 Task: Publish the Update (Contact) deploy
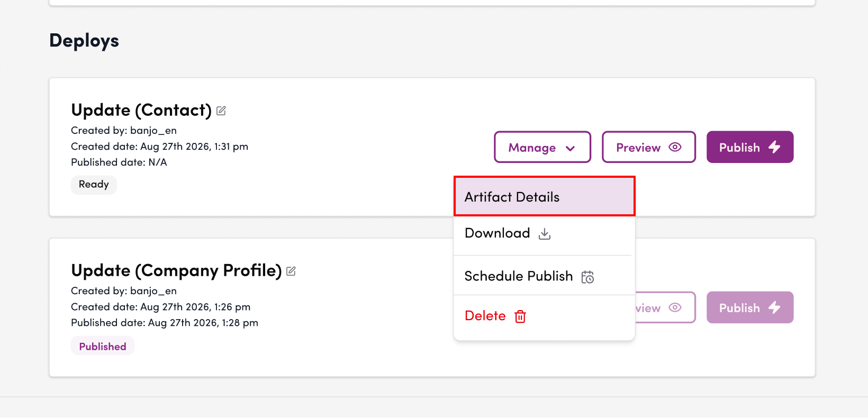750,147
